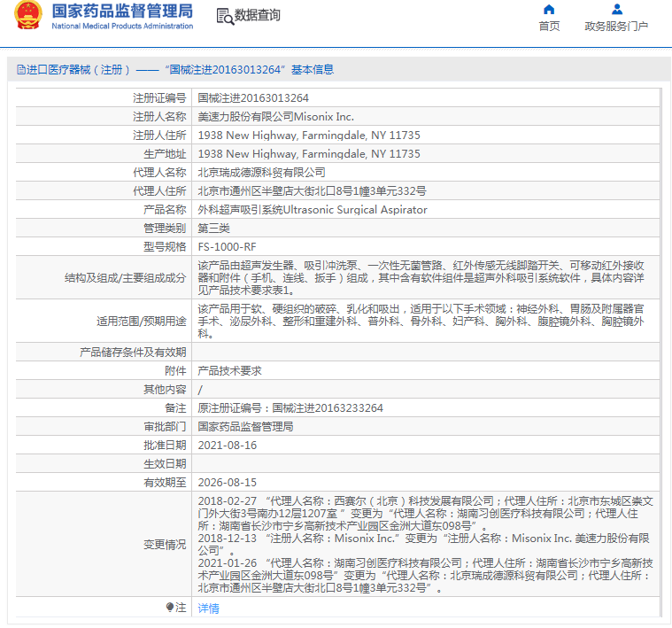Click the bulb icon next to 注
672x628 pixels.
170,607
